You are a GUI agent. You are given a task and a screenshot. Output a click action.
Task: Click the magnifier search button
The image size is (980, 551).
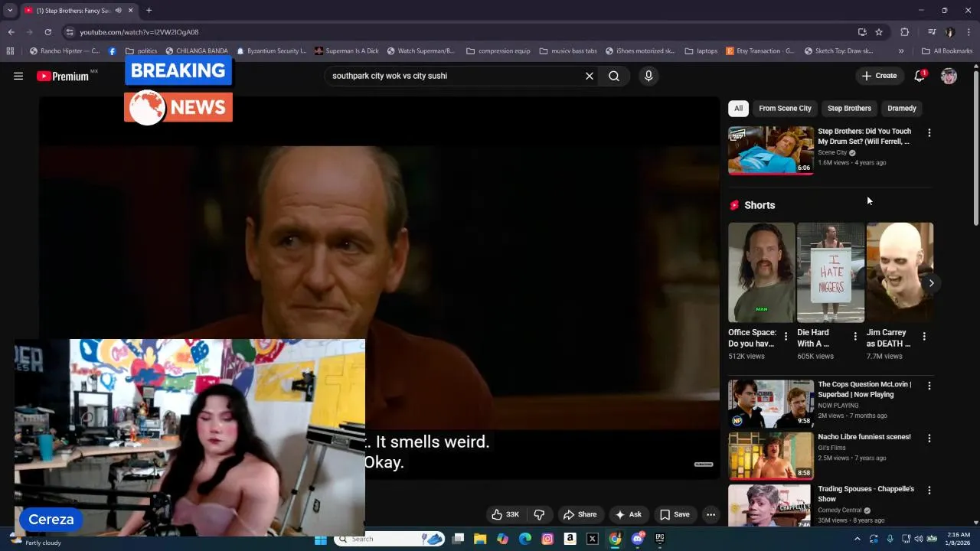614,76
